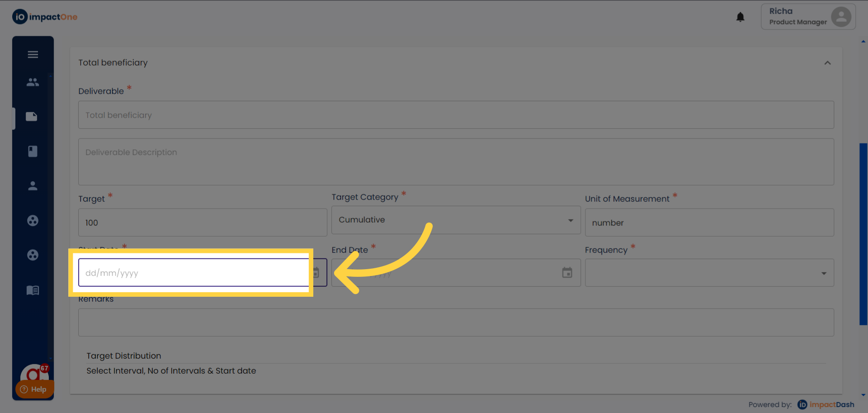Image resolution: width=868 pixels, height=413 pixels.
Task: Click the Remarks input field
Action: (x=456, y=323)
